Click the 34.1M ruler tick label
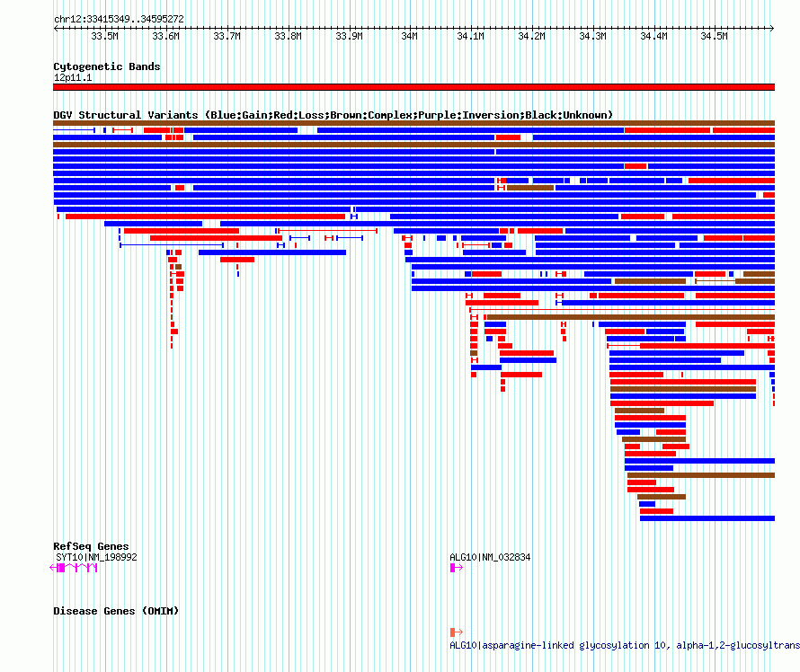 (470, 36)
